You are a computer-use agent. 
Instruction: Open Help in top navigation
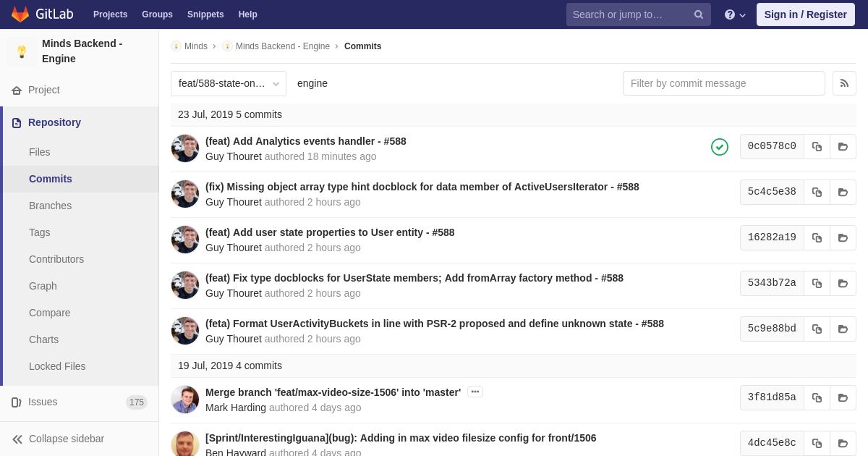pos(248,14)
